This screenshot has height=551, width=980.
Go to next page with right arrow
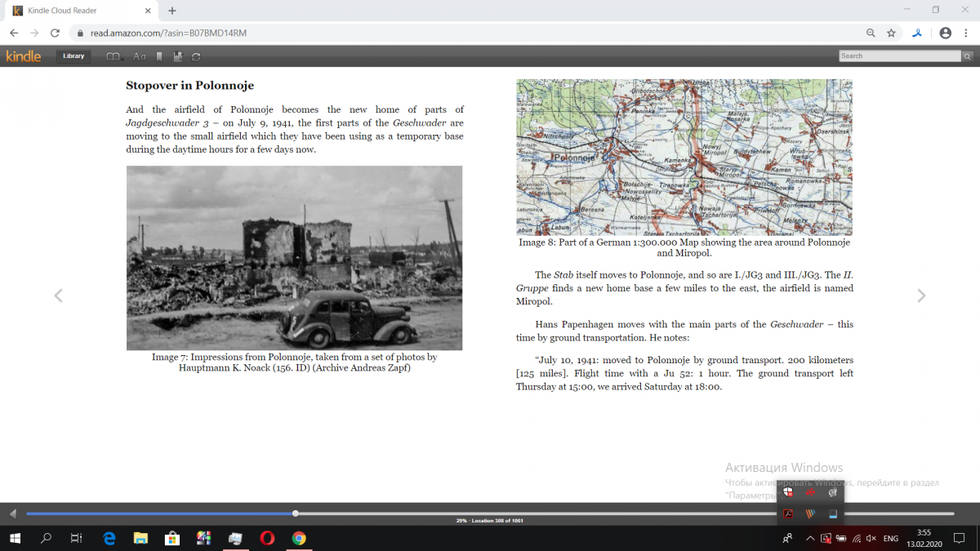pyautogui.click(x=921, y=295)
